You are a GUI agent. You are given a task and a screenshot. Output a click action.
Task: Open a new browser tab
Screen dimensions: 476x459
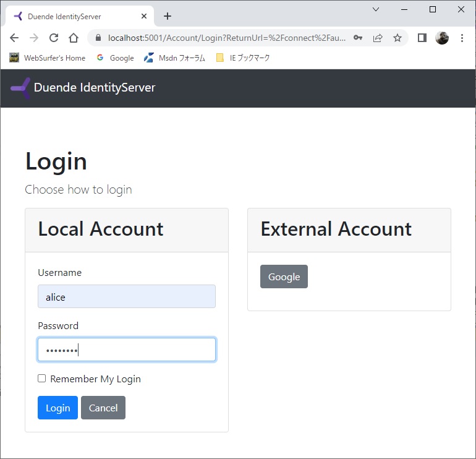168,16
